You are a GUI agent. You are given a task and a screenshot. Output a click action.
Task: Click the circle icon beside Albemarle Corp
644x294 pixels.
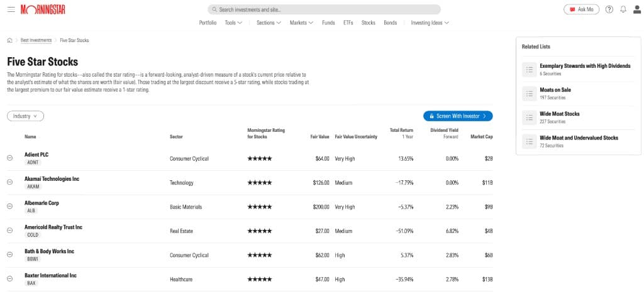tap(10, 206)
